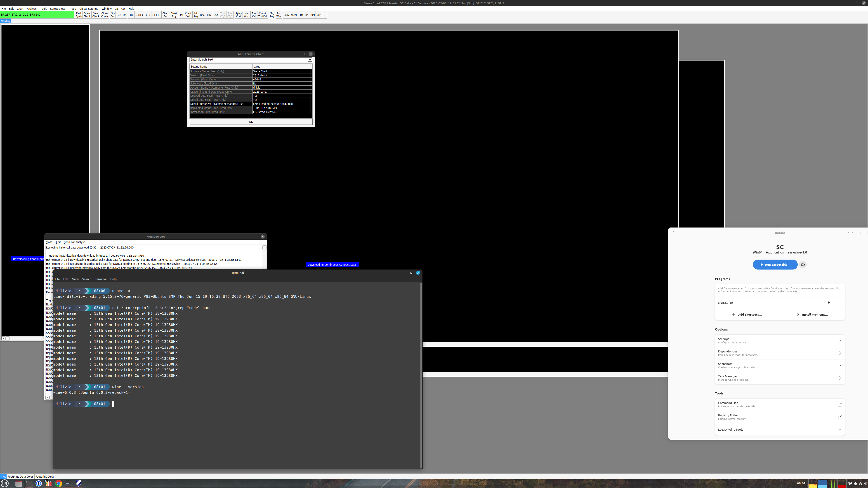Toggle the Pos Win toolbar button

click(x=278, y=15)
